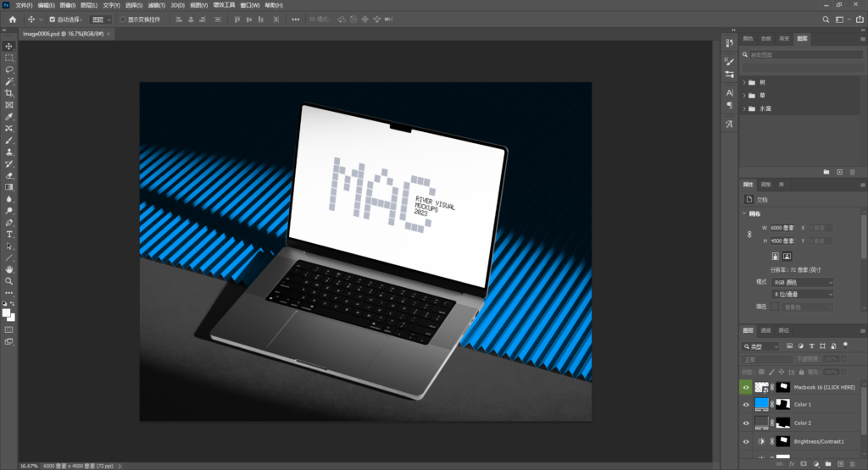
Task: Select the Gradient tool
Action: click(8, 187)
